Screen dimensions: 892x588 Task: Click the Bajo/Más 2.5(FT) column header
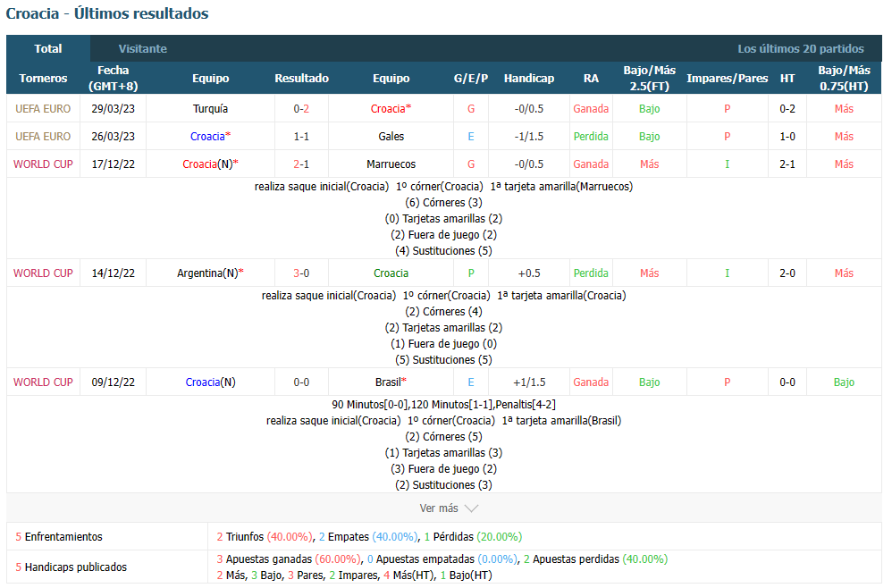point(649,79)
